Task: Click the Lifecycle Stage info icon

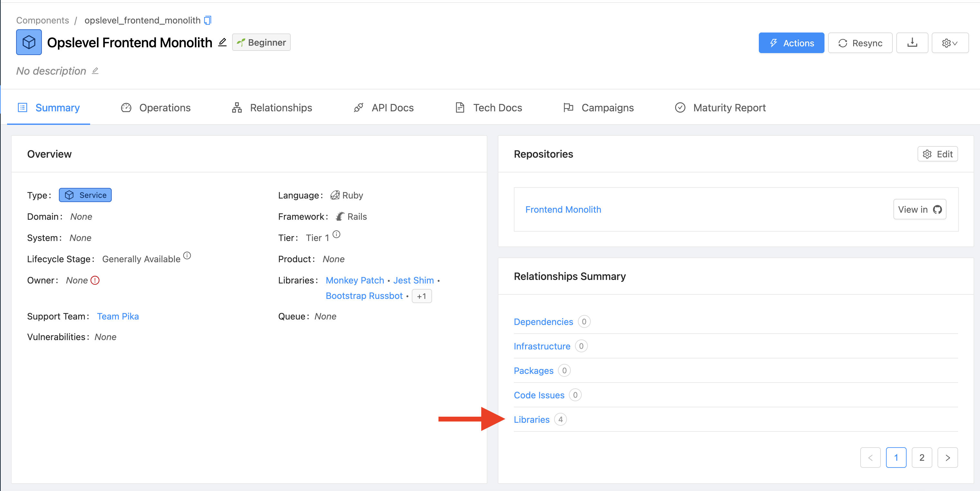Action: [x=187, y=255]
